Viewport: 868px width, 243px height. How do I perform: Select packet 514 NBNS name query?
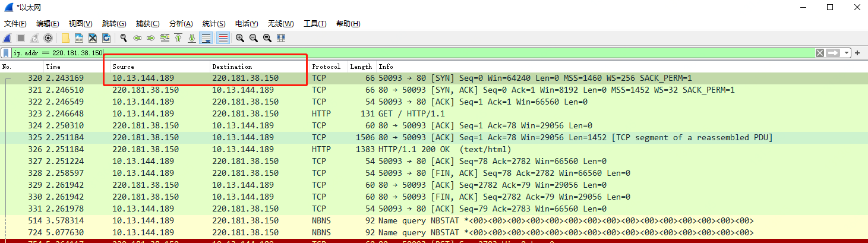(434, 220)
